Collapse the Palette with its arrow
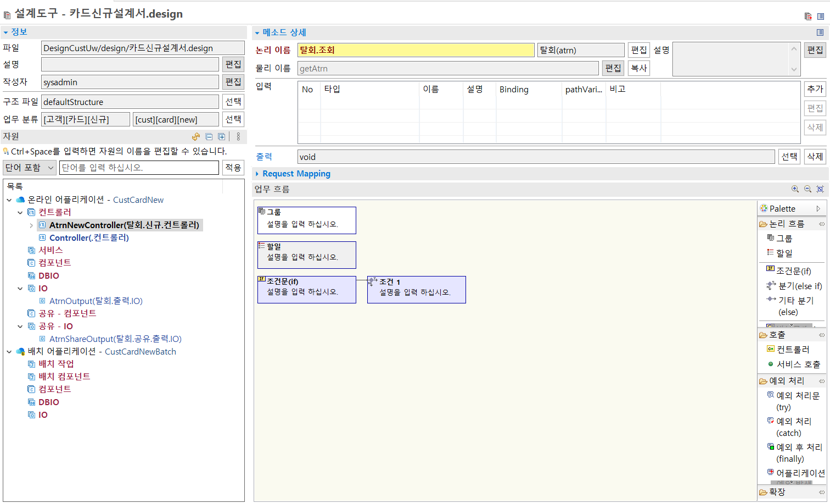830x503 pixels. (818, 209)
